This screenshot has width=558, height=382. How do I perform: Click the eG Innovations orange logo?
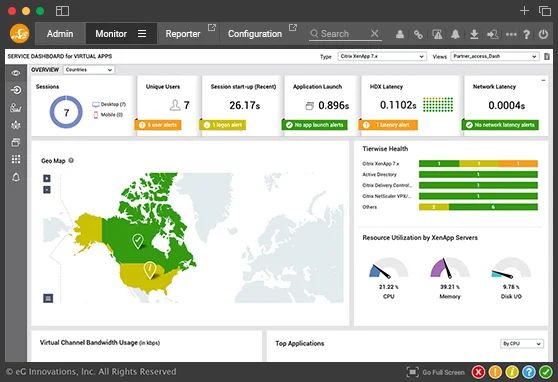click(x=20, y=33)
